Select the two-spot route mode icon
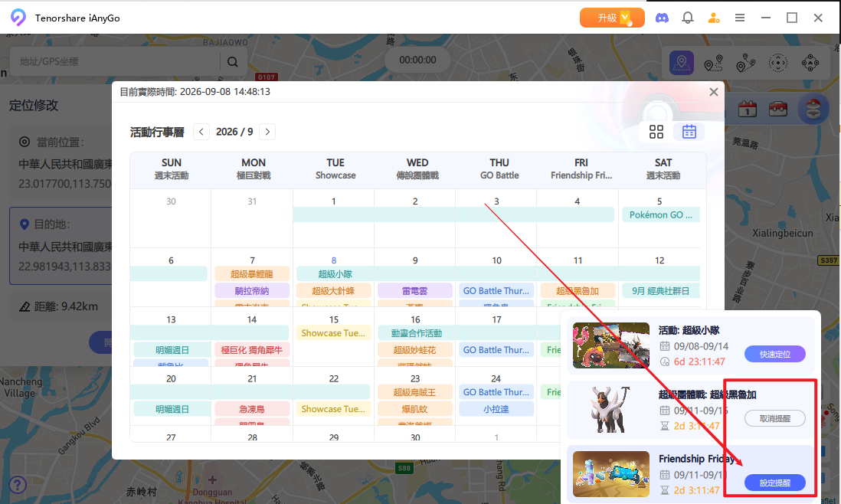The width and height of the screenshot is (841, 504). [x=713, y=63]
